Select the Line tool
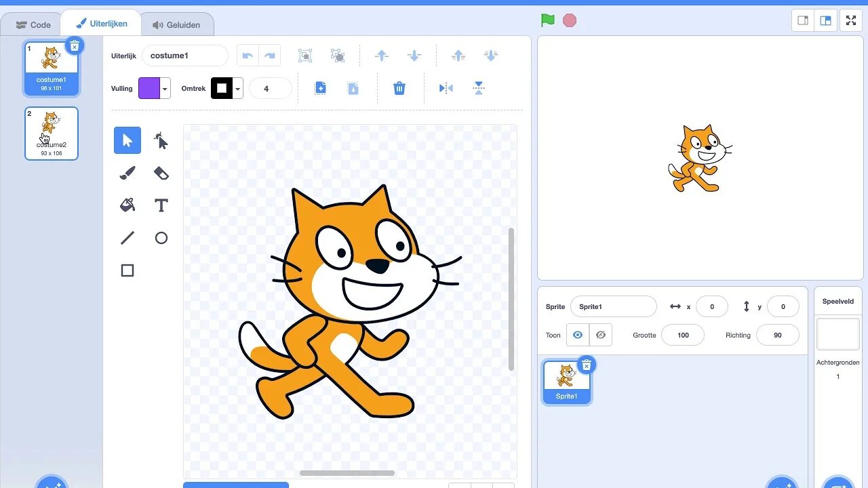 pos(127,238)
